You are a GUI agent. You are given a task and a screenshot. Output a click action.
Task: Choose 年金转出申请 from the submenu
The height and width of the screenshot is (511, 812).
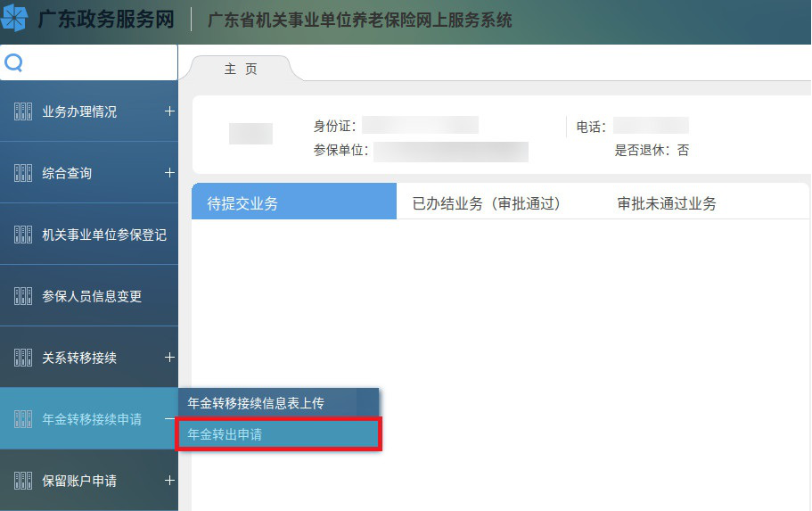coord(279,434)
